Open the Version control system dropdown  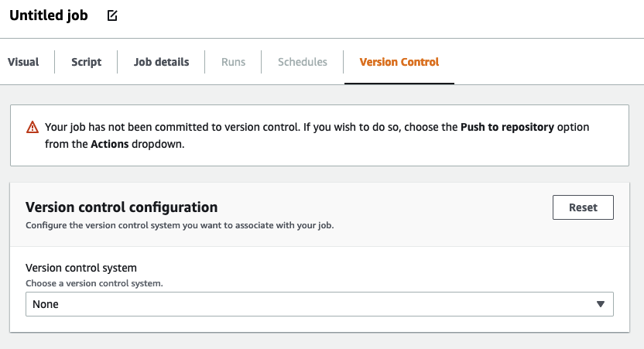319,304
